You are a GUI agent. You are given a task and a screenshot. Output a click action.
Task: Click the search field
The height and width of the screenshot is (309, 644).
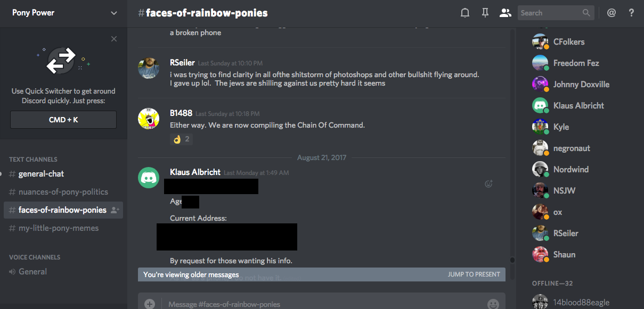coord(550,13)
